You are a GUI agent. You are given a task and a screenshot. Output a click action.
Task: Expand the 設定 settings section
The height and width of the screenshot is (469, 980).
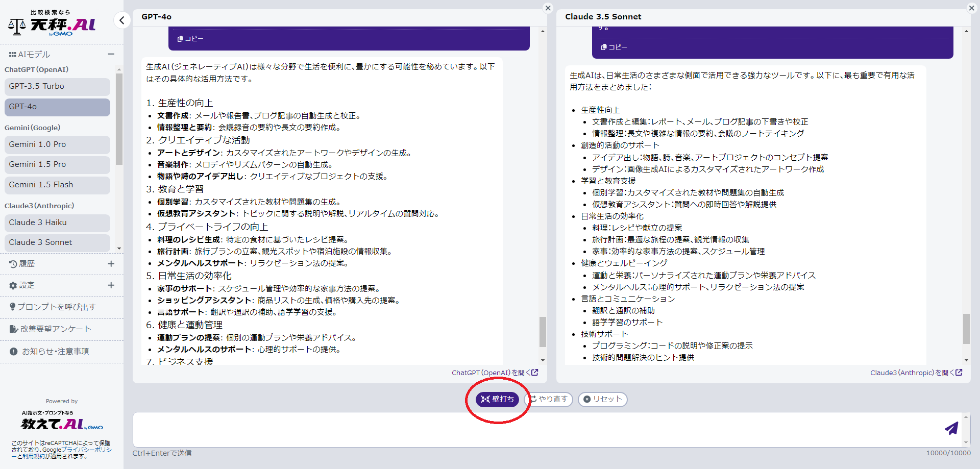pos(111,285)
